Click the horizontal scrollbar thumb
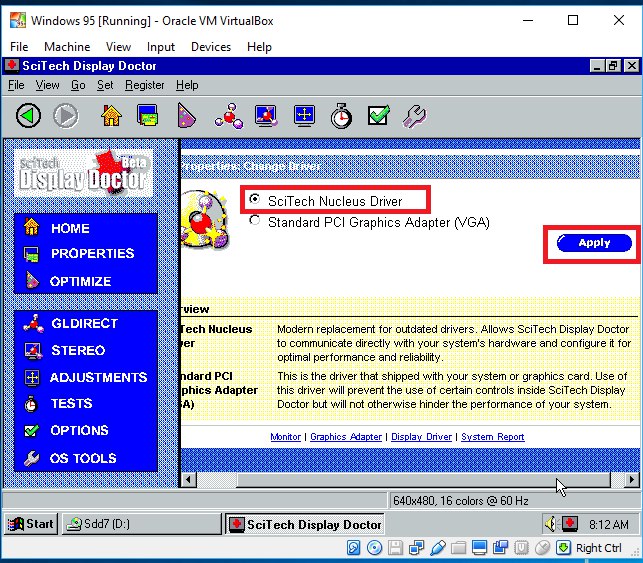 [424, 479]
